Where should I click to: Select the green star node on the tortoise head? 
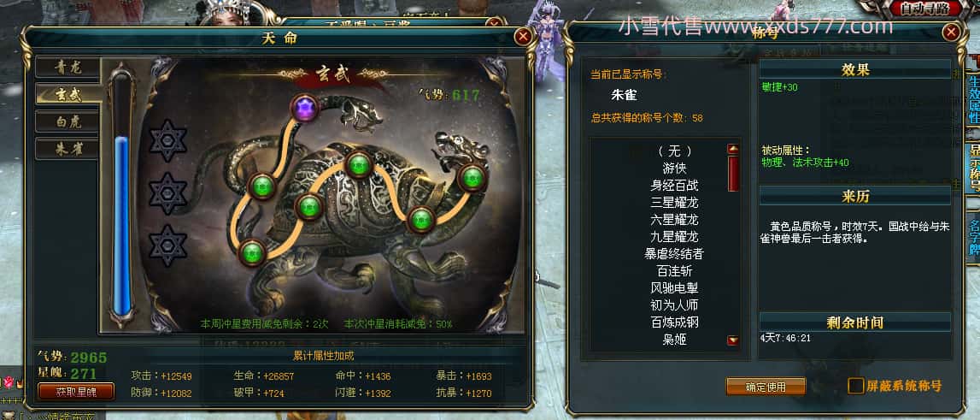pos(472,177)
